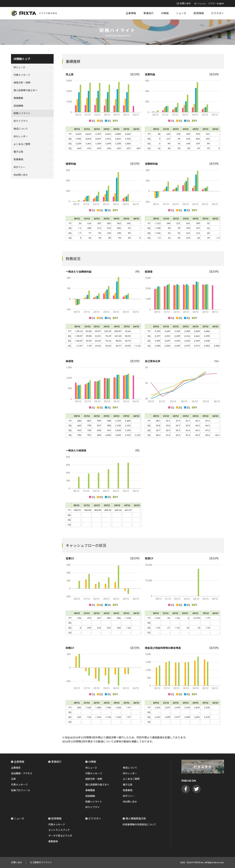Click the arrow icon beside footer ニュース

coord(12,819)
